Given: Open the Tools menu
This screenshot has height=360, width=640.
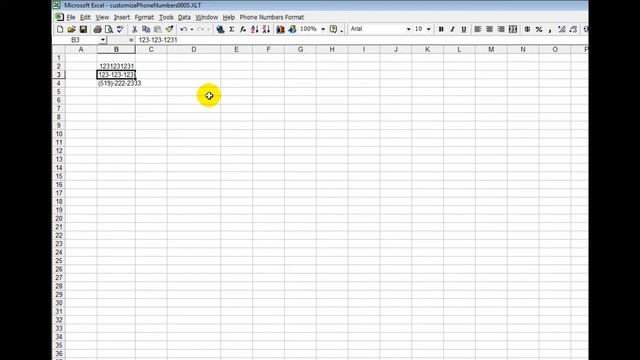Looking at the screenshot, I should click(x=166, y=17).
